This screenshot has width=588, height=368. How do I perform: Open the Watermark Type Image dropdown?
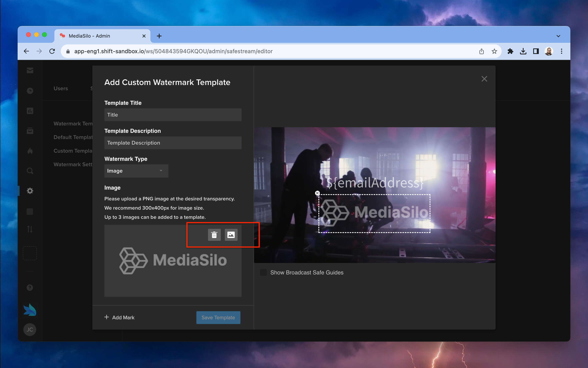[x=136, y=171]
